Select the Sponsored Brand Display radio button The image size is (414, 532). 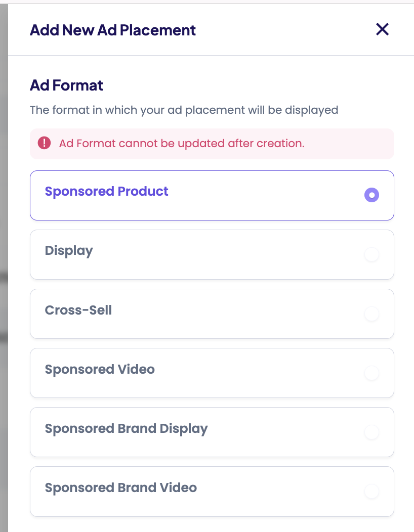(x=371, y=432)
